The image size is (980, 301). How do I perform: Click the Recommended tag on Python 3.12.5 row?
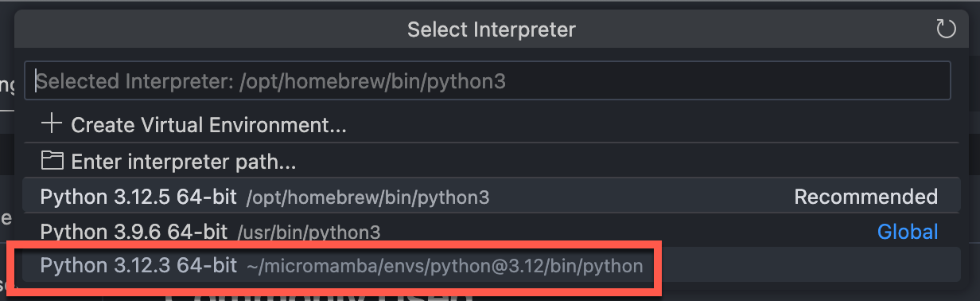coord(866,197)
